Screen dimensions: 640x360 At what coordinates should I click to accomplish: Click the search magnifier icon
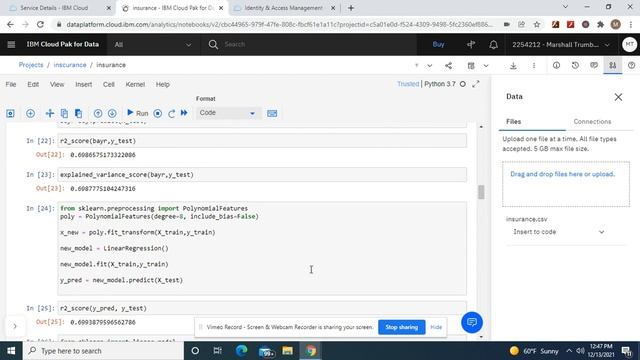213,44
